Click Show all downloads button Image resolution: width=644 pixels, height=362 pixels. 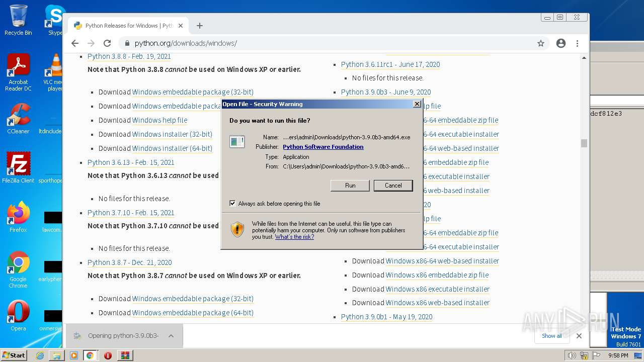(551, 336)
